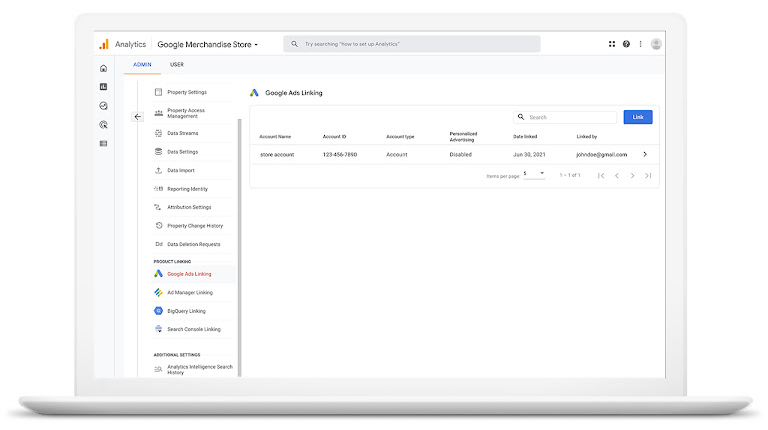
Task: Click the Ad Manager Linking icon
Action: click(x=158, y=292)
